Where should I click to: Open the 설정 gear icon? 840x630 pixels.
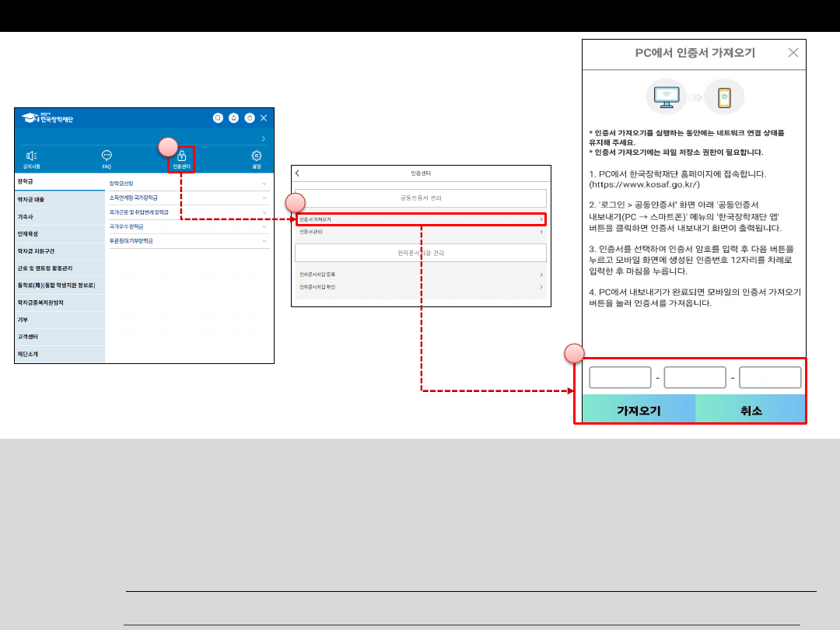pos(256,158)
